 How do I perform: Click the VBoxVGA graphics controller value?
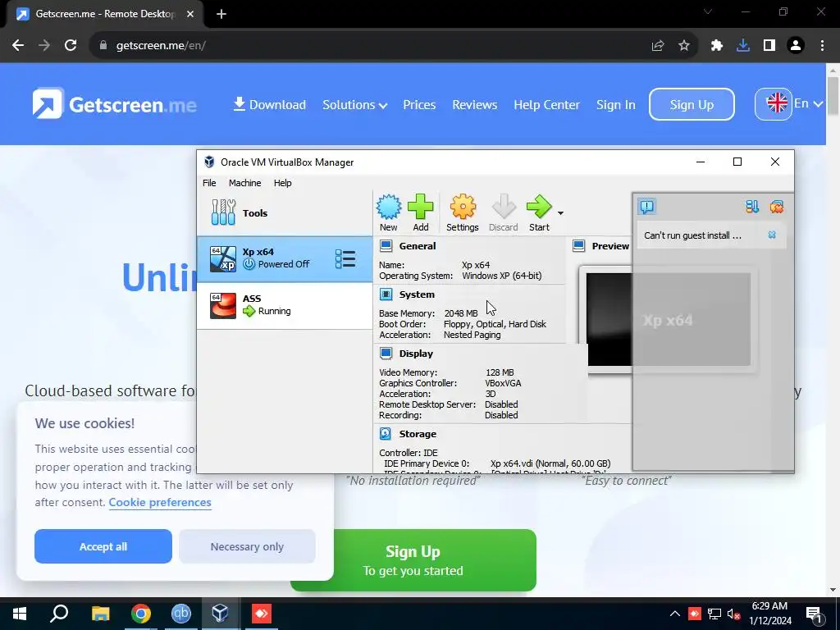click(503, 383)
